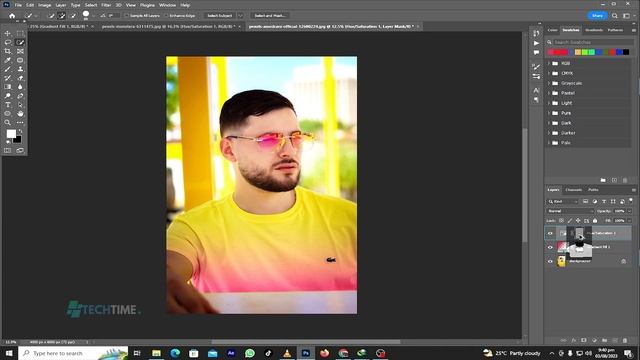Viewport: 640px width, 360px height.
Task: Choose Subtract from selection brush mode
Action: point(73,16)
